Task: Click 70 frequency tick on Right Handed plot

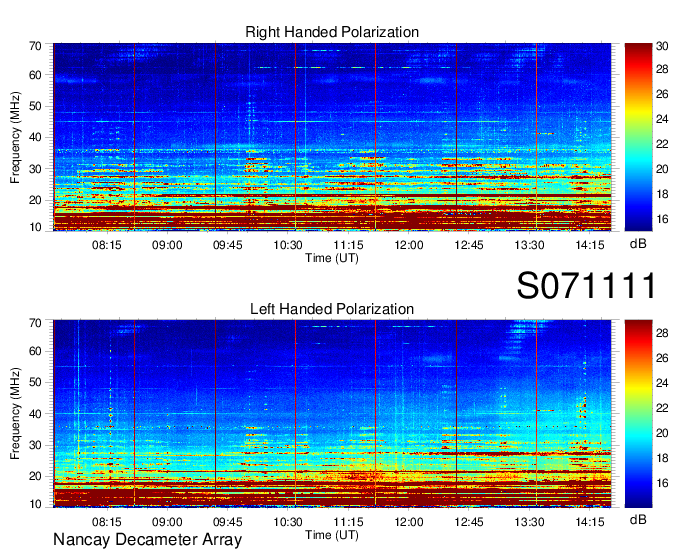Action: click(x=35, y=46)
